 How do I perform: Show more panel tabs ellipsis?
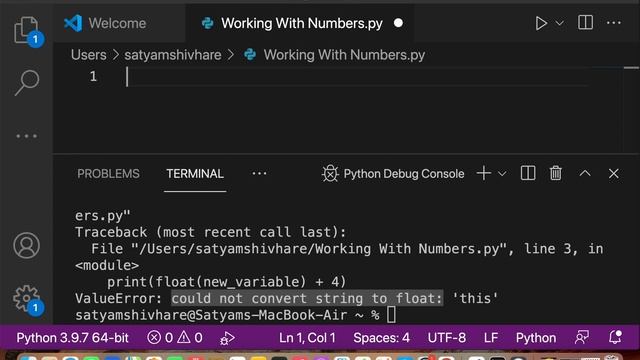click(x=259, y=174)
